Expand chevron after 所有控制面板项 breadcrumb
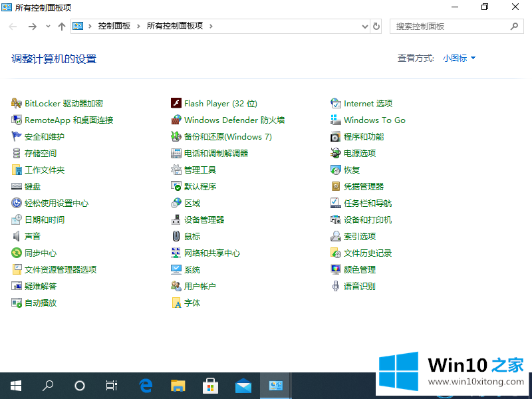 pos(211,27)
